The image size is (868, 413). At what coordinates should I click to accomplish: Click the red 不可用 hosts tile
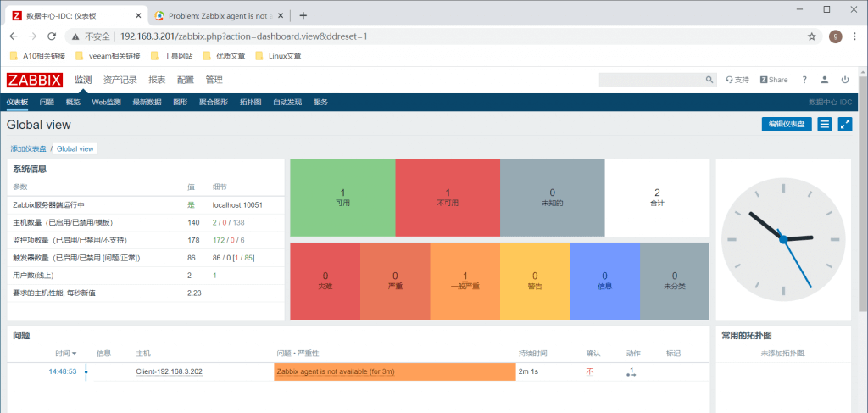click(x=448, y=198)
